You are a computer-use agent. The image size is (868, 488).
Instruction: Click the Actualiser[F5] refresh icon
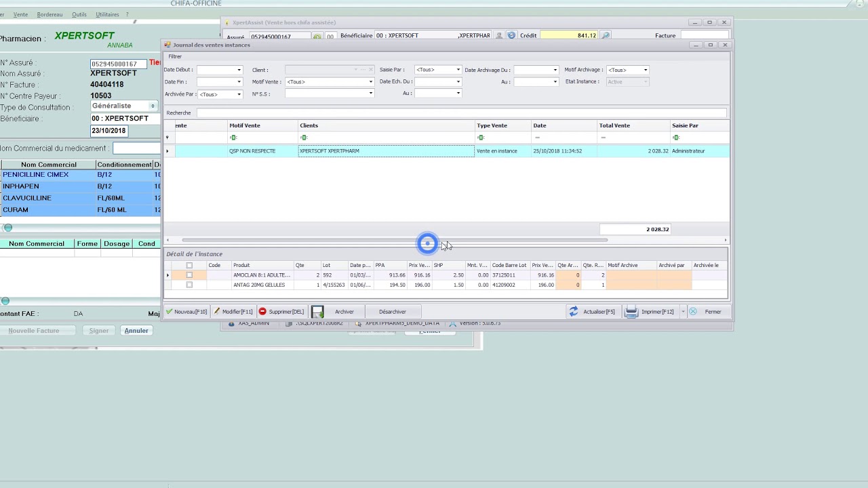tap(574, 312)
